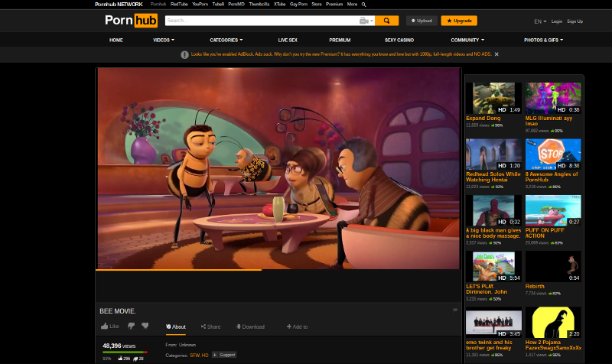Image resolution: width=612 pixels, height=364 pixels.
Task: Expand the Community menu
Action: (467, 39)
